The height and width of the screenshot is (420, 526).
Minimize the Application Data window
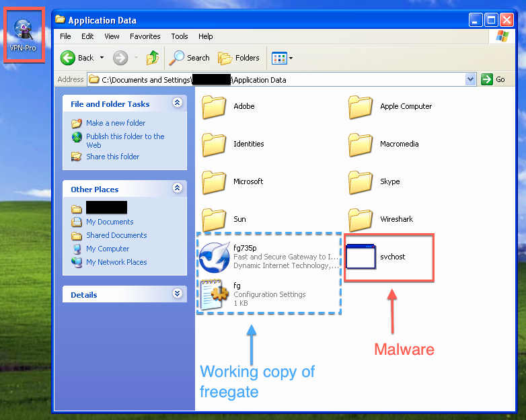click(476, 20)
